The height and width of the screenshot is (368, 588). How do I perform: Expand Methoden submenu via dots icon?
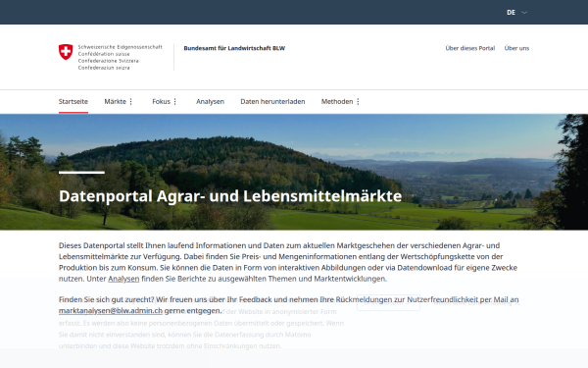[x=358, y=102]
